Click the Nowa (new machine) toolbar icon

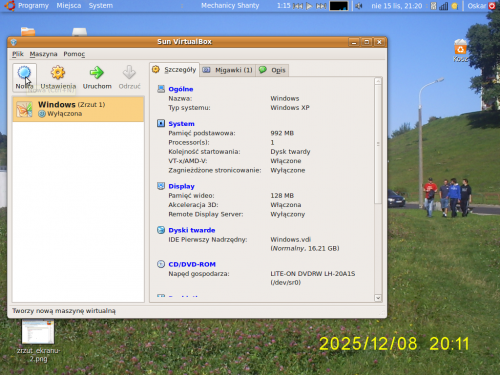(x=24, y=72)
